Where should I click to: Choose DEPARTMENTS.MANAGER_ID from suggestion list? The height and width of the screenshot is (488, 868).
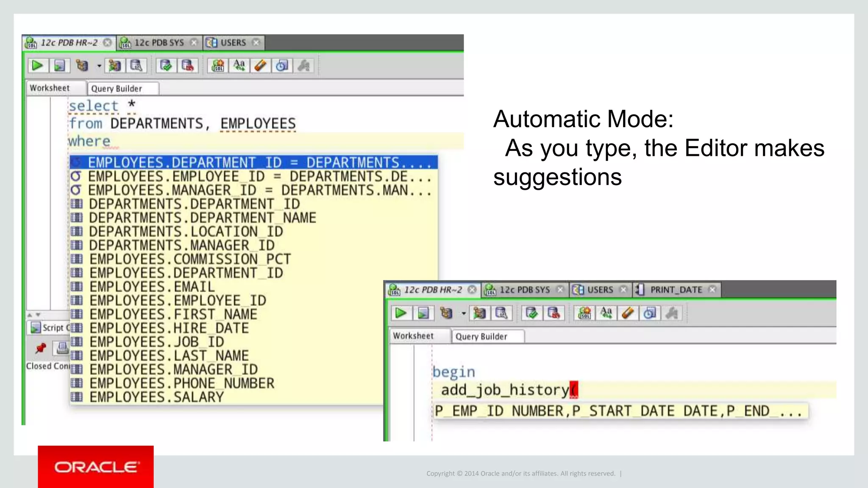253,245
